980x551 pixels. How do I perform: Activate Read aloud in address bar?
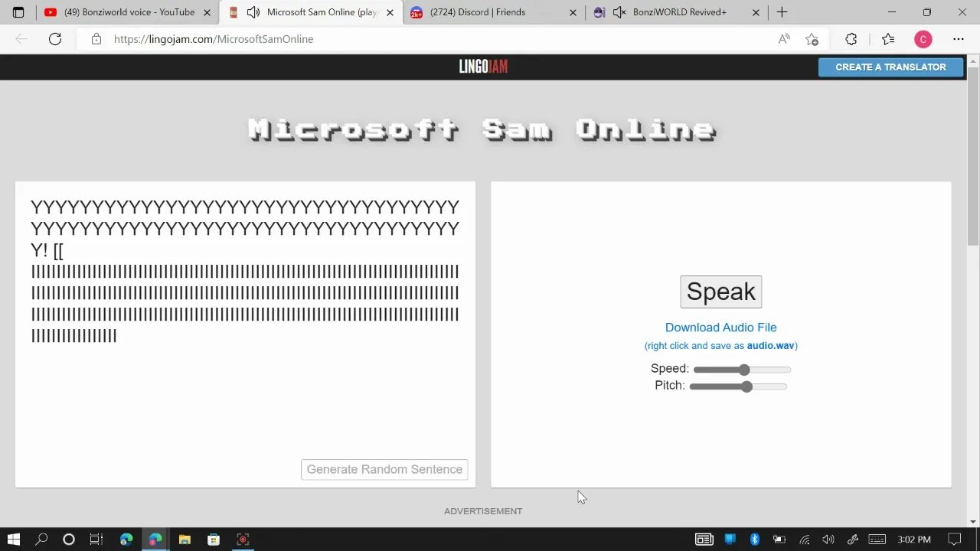coord(784,39)
